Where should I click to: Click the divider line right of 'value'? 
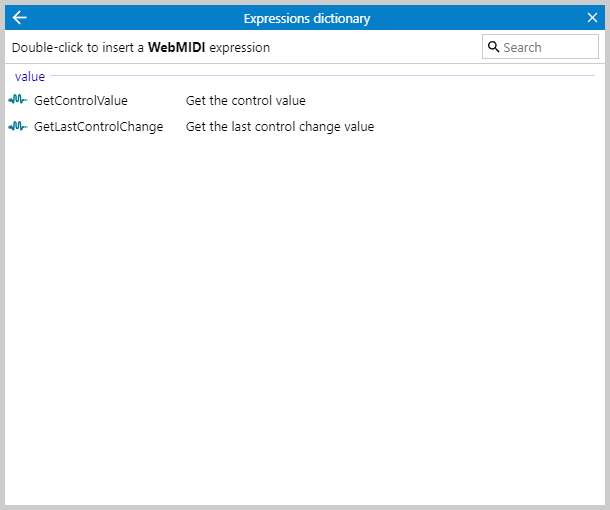(320, 76)
